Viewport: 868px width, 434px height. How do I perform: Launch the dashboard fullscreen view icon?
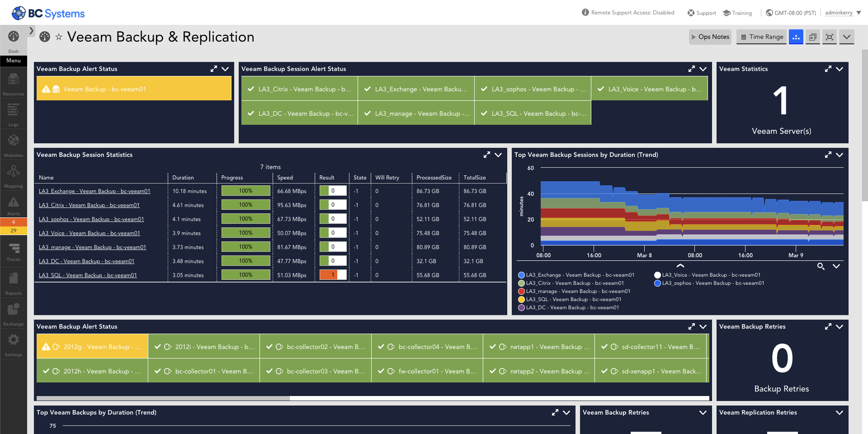click(x=829, y=37)
